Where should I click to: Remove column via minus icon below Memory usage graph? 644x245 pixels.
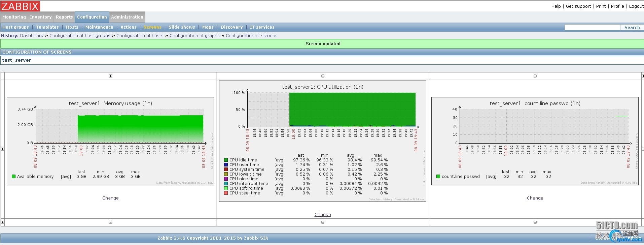[110, 222]
